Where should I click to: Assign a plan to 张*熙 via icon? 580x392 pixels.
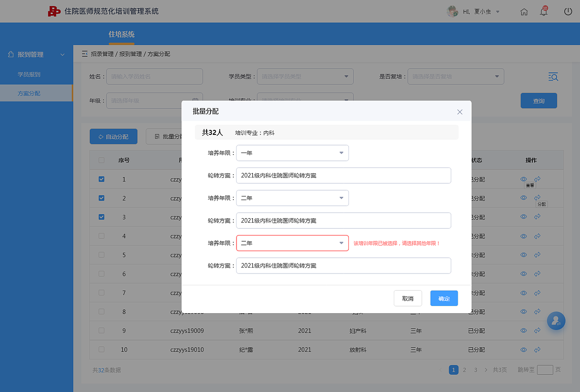pyautogui.click(x=537, y=330)
